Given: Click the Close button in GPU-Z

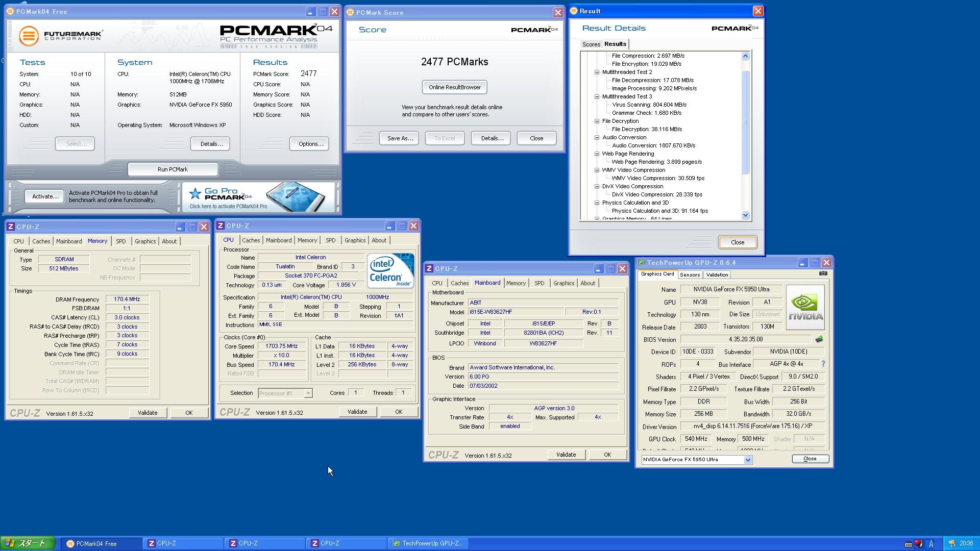Looking at the screenshot, I should coord(810,459).
